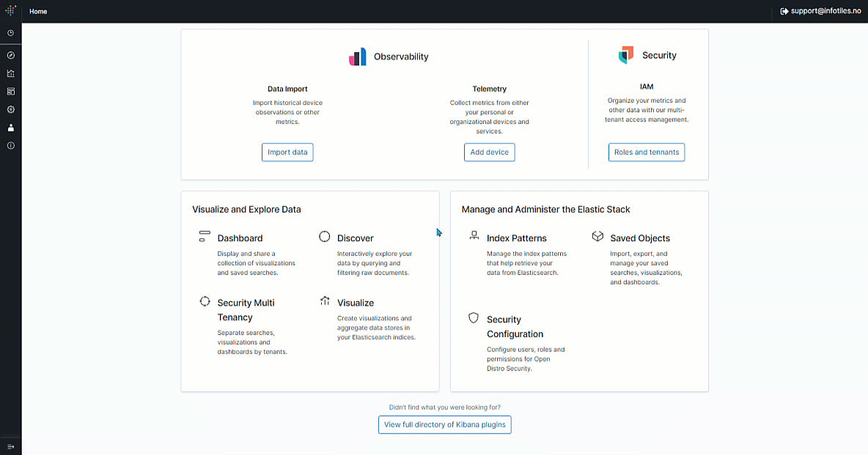Open the Security Configuration link
Viewport: 868px width, 455px height.
point(515,327)
